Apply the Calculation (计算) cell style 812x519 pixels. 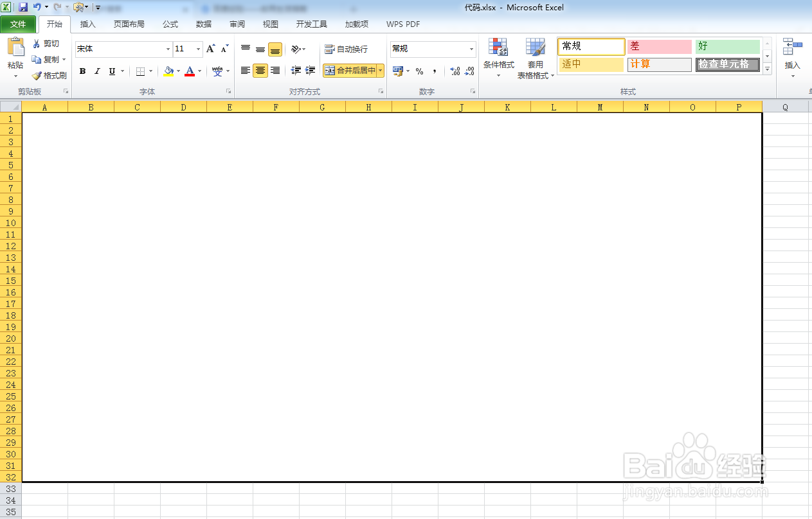(660, 64)
